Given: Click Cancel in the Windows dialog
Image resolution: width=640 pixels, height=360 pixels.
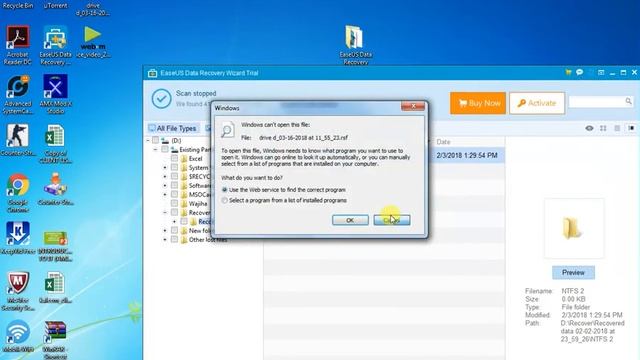Looking at the screenshot, I should [392, 220].
